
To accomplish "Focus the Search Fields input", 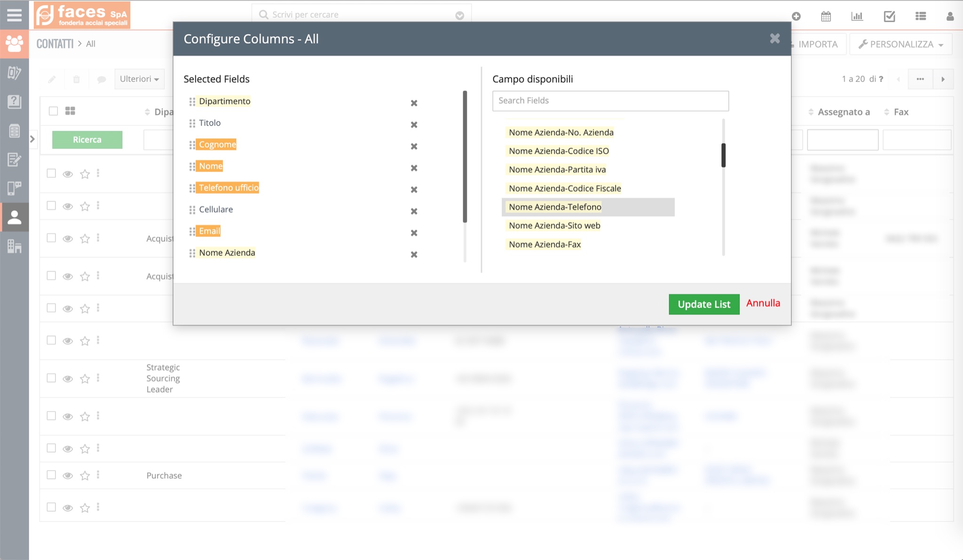I will click(x=610, y=101).
